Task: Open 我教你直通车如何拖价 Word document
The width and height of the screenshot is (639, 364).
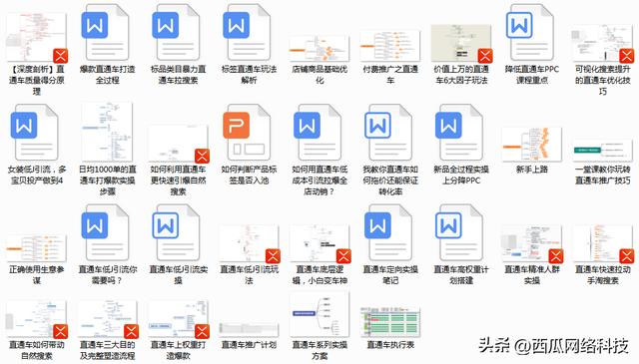Action: click(390, 133)
